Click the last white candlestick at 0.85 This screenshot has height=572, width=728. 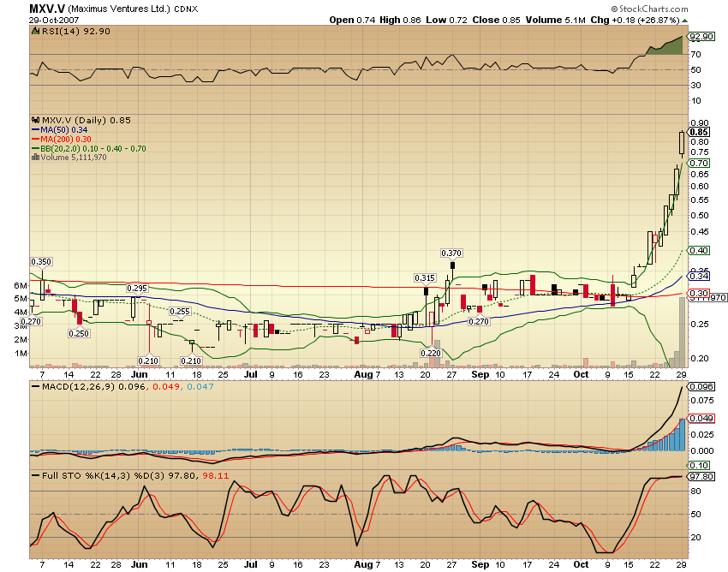[x=682, y=143]
